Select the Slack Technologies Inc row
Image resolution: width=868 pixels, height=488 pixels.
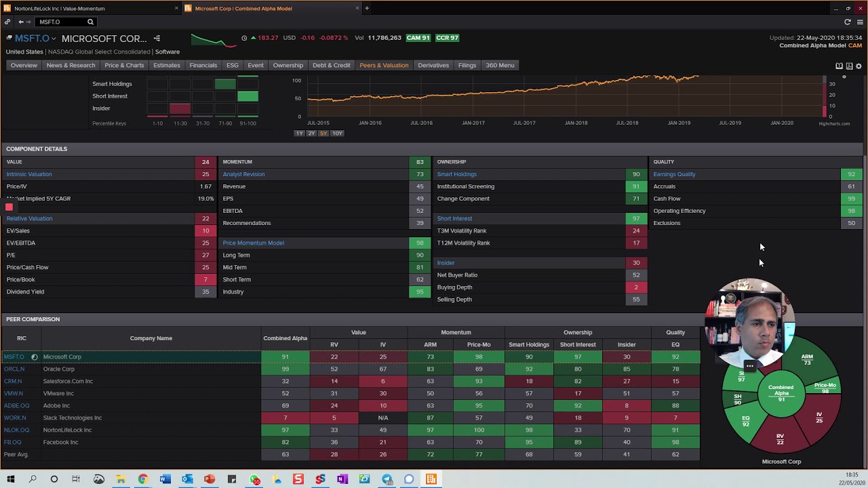[x=351, y=418]
